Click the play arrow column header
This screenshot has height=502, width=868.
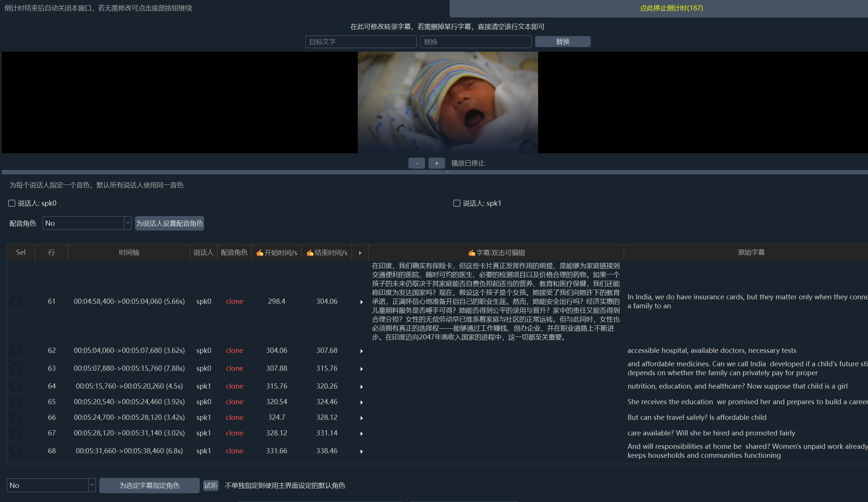360,252
